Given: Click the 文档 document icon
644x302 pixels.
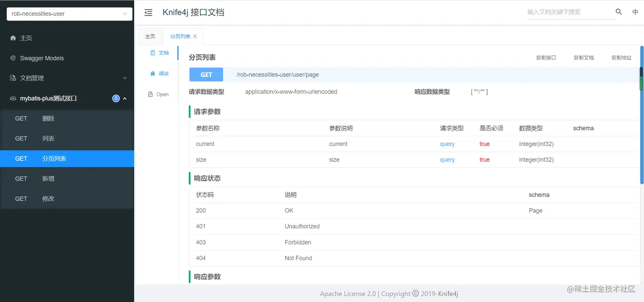Looking at the screenshot, I should (x=153, y=53).
